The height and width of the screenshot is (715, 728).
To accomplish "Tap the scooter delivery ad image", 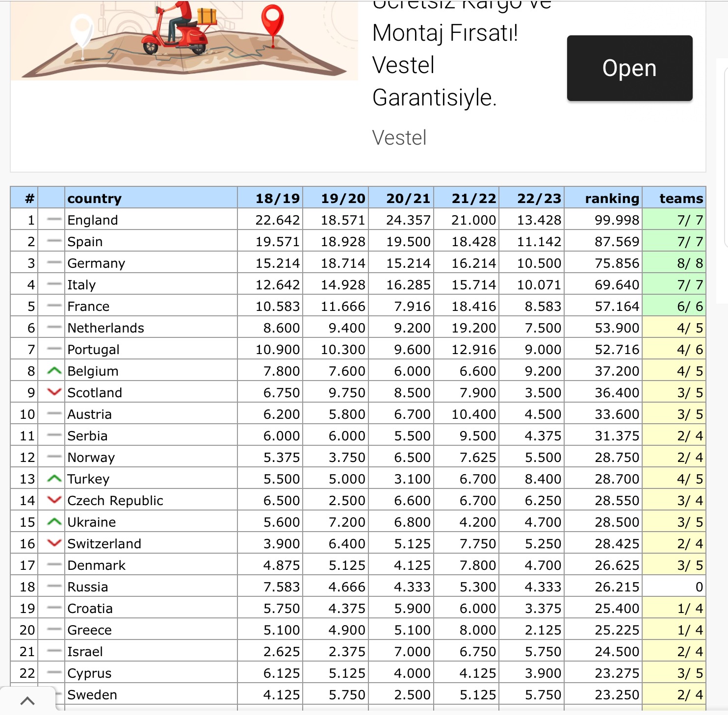I will pyautogui.click(x=184, y=40).
